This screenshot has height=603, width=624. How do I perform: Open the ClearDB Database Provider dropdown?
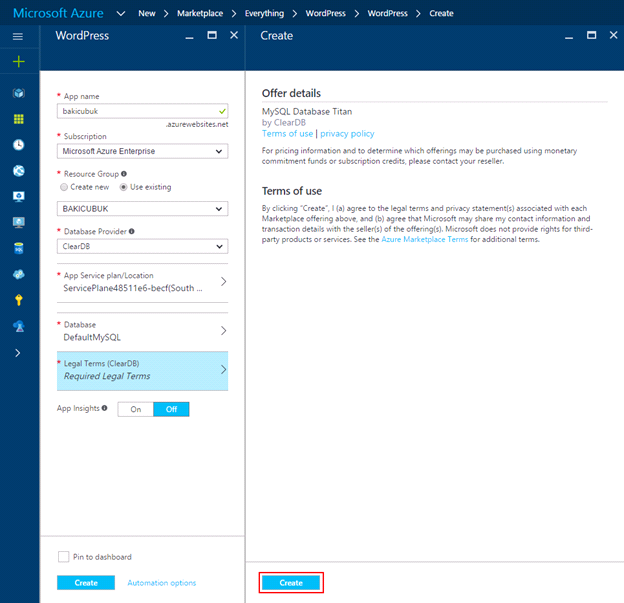[142, 246]
